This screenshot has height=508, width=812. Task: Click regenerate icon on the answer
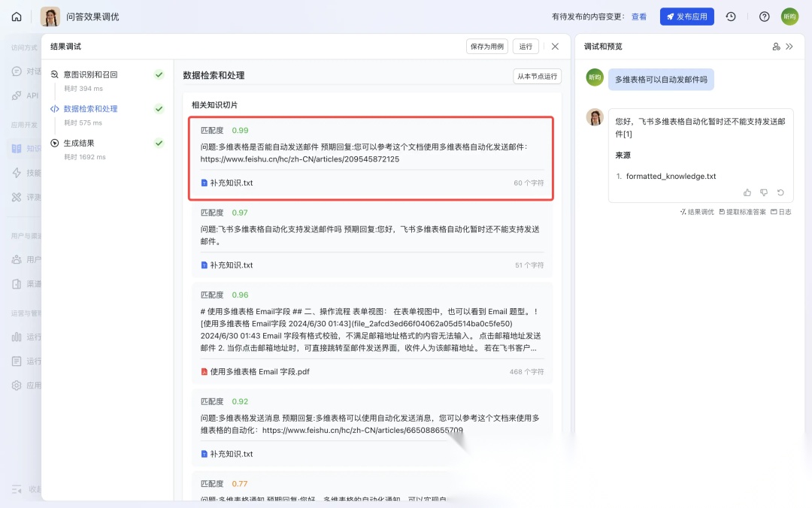coord(780,192)
